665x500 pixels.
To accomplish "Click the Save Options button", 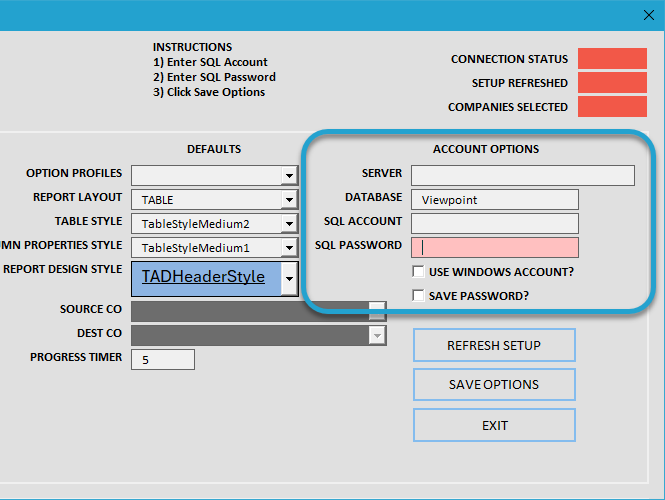I will tap(494, 385).
